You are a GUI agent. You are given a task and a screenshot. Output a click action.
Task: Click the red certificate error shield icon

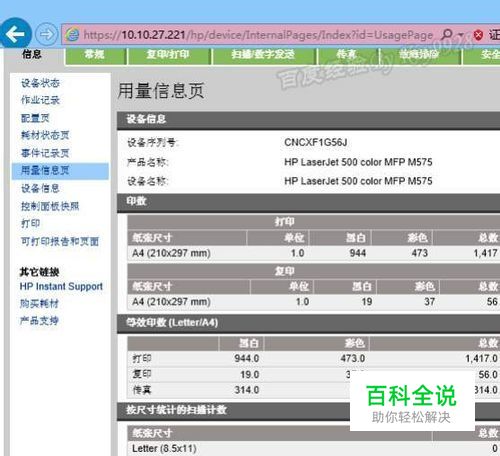point(478,35)
